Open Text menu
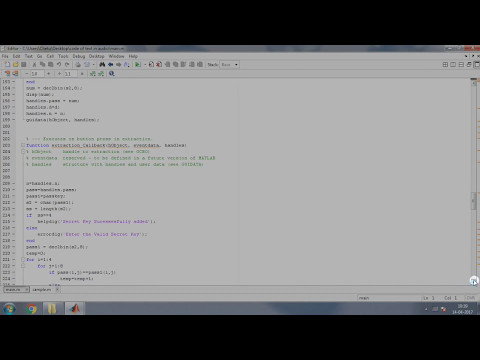Image resolution: width=480 pixels, height=360 pixels. pyautogui.click(x=29, y=56)
